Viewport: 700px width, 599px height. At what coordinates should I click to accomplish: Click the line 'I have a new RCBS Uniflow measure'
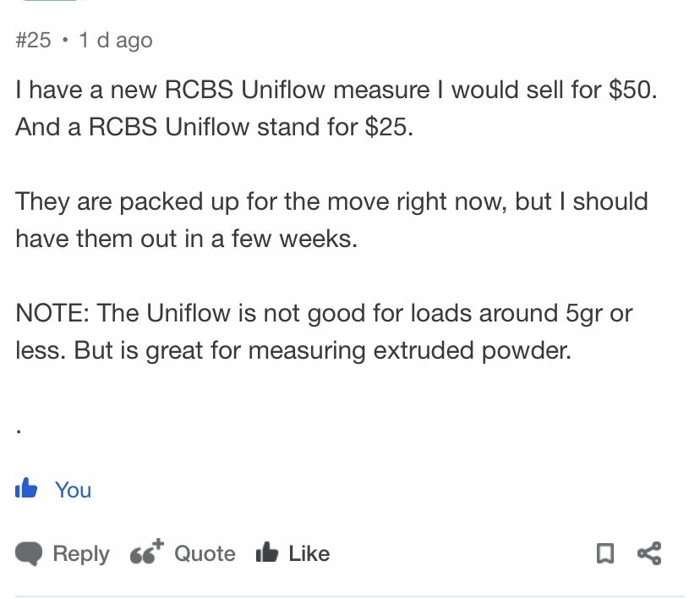[336, 90]
